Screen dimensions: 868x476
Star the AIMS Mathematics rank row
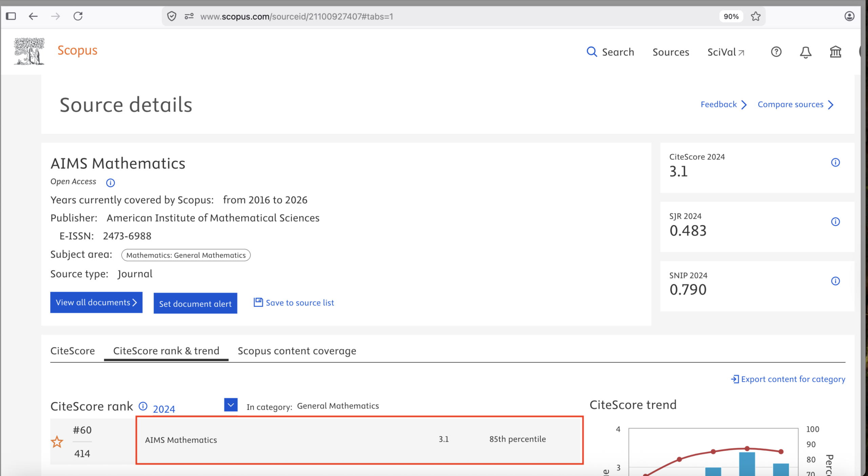57,442
